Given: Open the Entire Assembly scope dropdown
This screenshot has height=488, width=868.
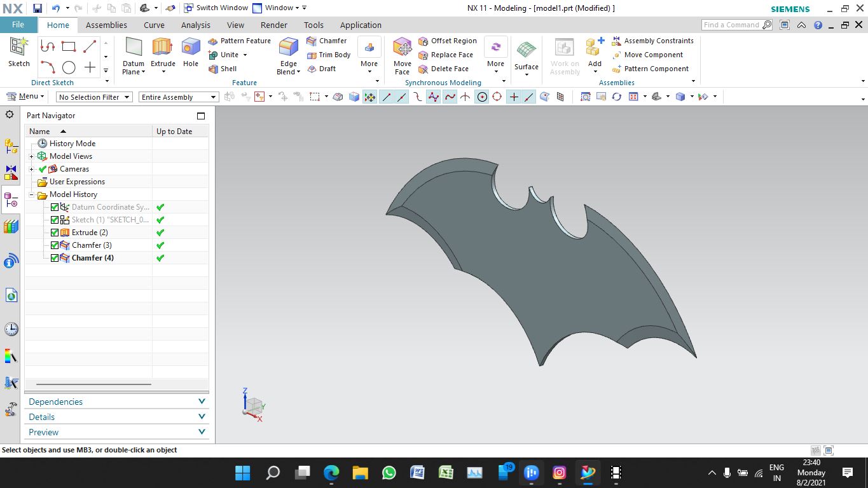Looking at the screenshot, I should 179,97.
